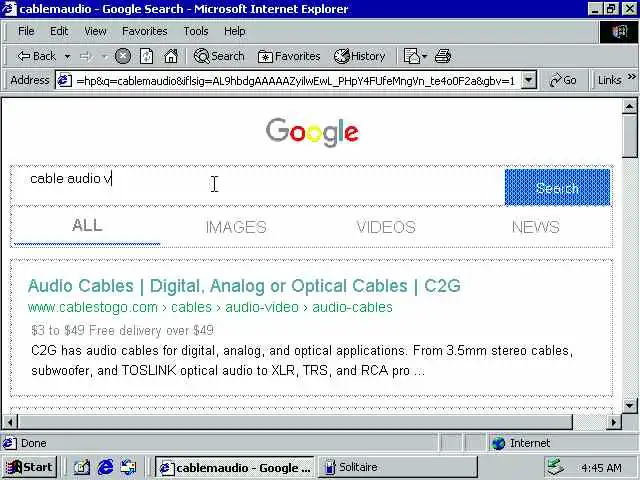Click the blue Search button
The image size is (640, 480).
click(x=558, y=187)
